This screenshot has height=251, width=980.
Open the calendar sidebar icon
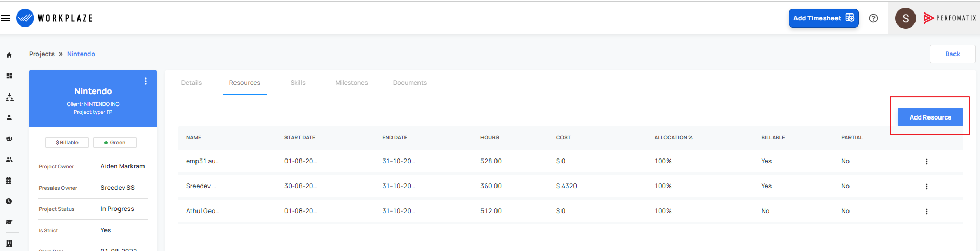click(9, 180)
